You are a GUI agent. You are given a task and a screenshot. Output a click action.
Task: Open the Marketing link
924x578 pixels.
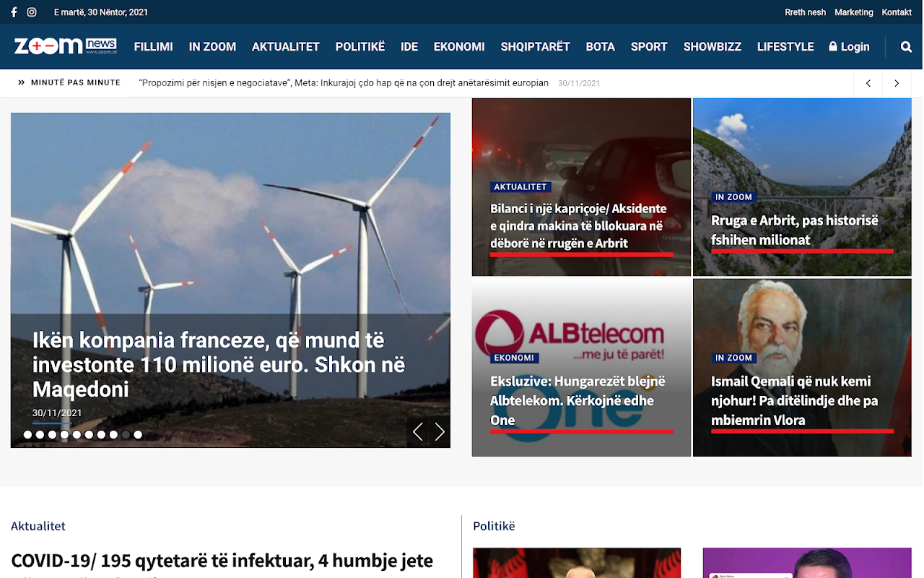[x=854, y=12]
